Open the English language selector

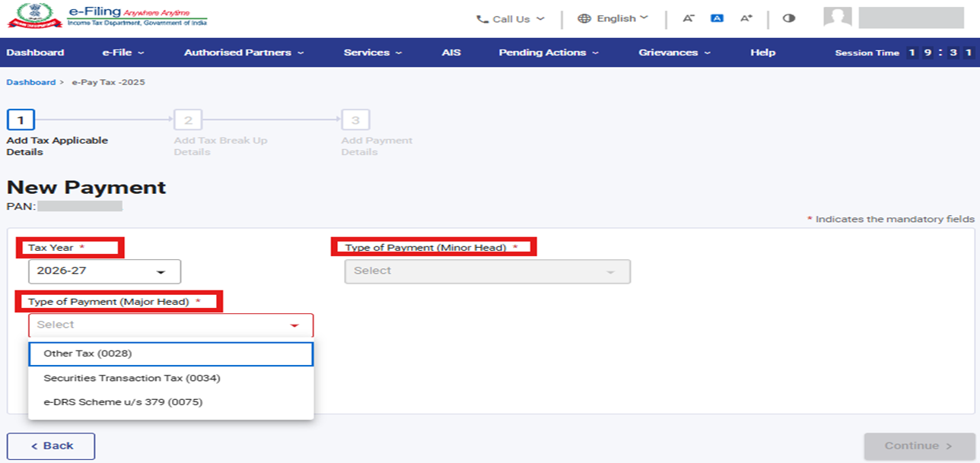(613, 18)
